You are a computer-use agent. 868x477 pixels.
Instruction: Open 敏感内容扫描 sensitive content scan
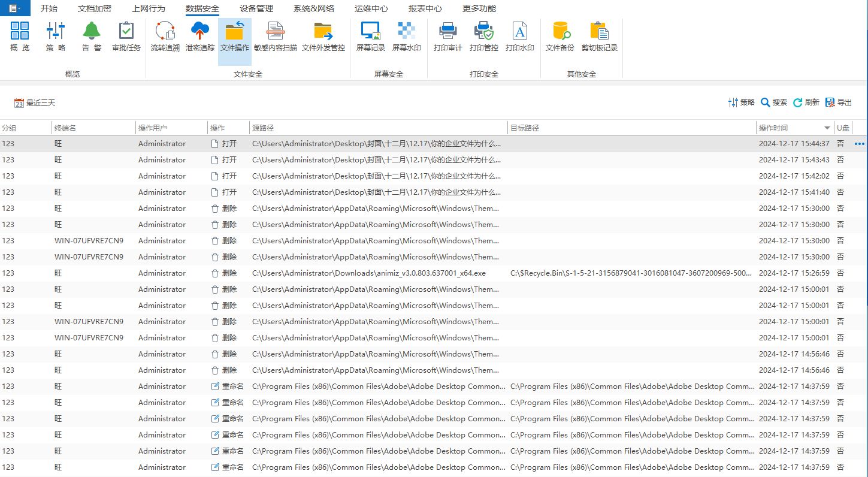(275, 36)
